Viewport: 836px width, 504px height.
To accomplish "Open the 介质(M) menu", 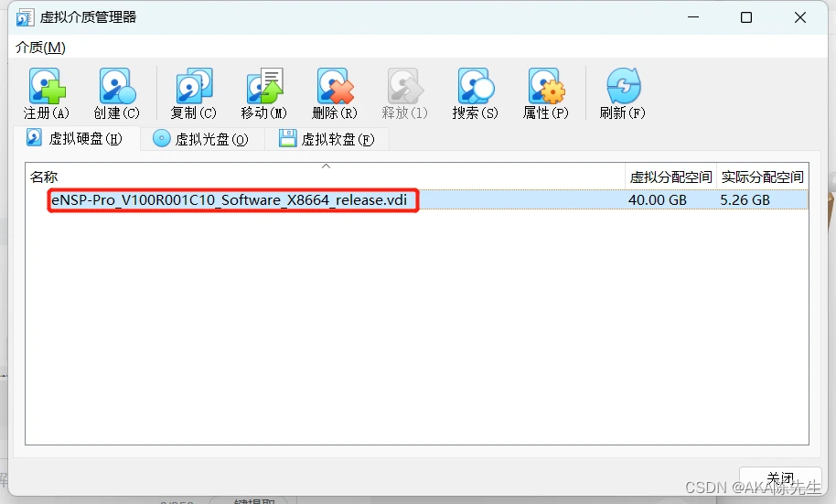I will (40, 48).
